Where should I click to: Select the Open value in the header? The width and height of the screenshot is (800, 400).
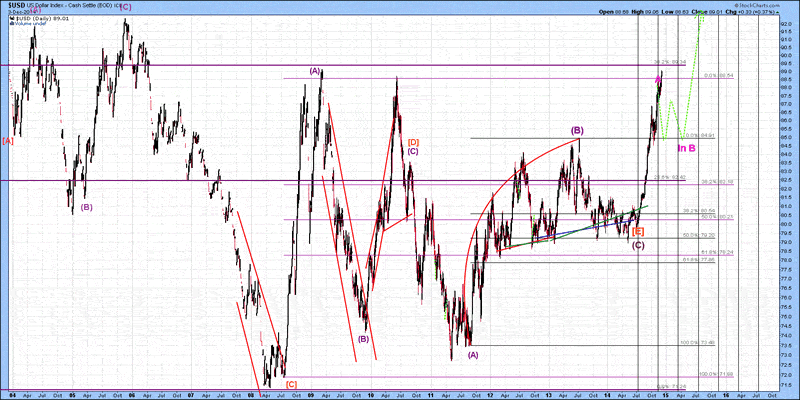tap(612, 11)
